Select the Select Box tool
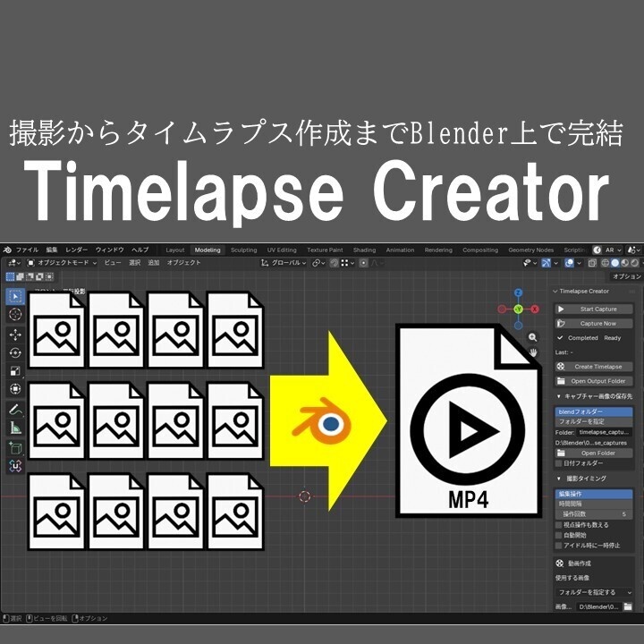 point(15,297)
